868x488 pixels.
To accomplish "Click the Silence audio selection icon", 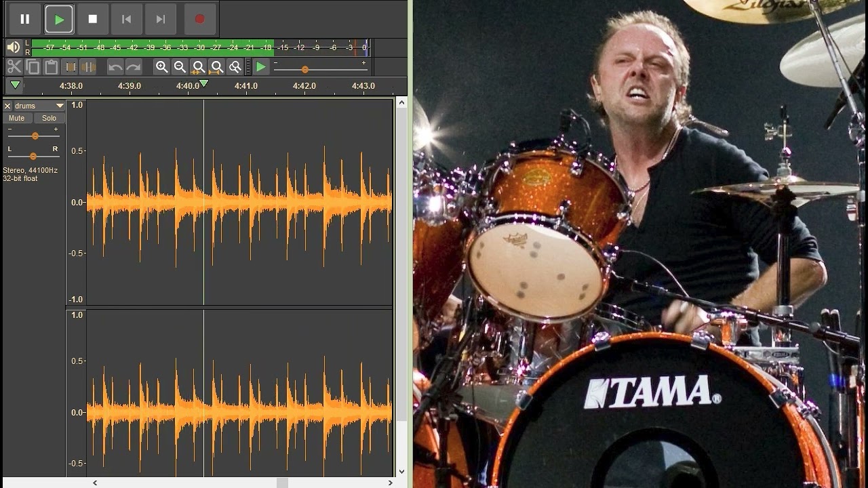I will tap(88, 66).
